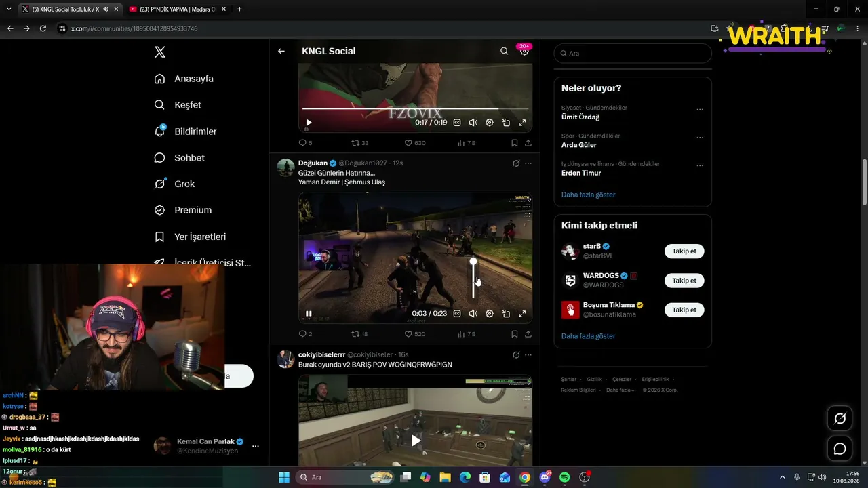Screen dimensions: 868x488
Task: Bookmark Doğukan's post
Action: 515,334
